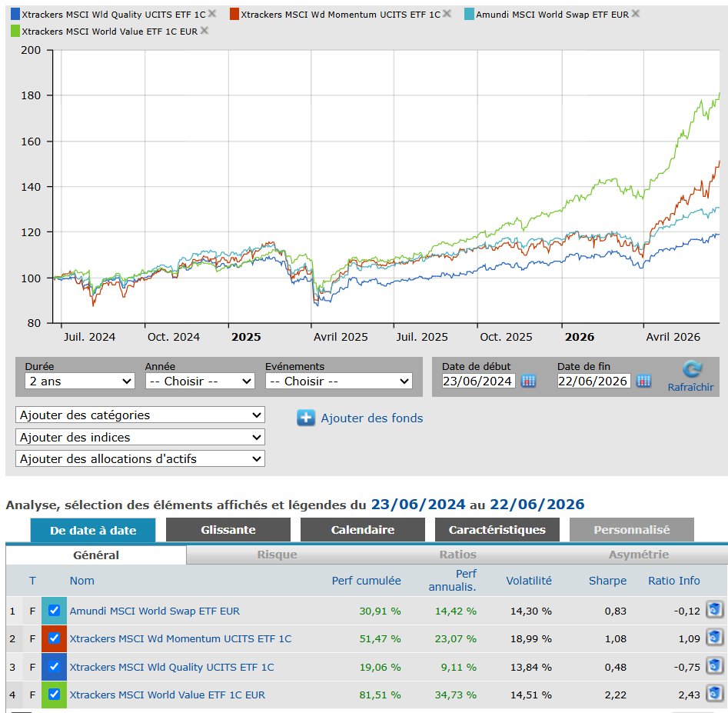This screenshot has width=728, height=713.
Task: Open the Risque sub-tab
Action: pos(278,555)
